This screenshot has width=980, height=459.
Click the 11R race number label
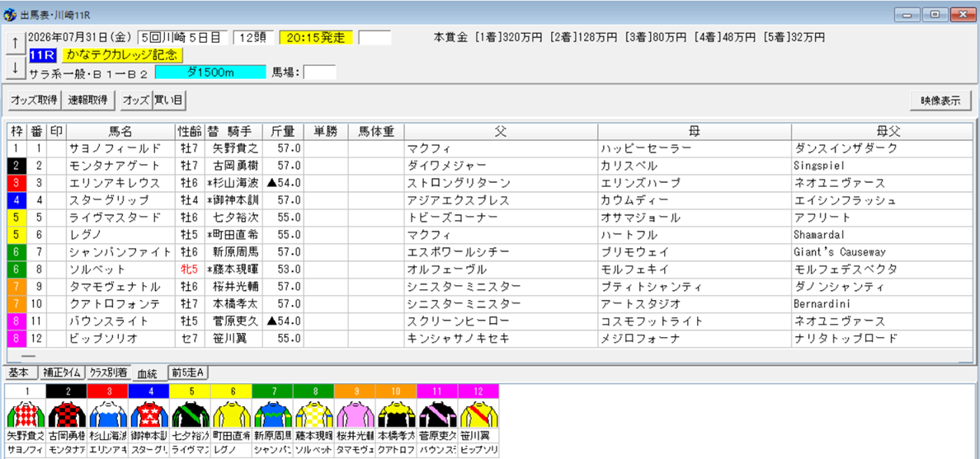tap(43, 55)
